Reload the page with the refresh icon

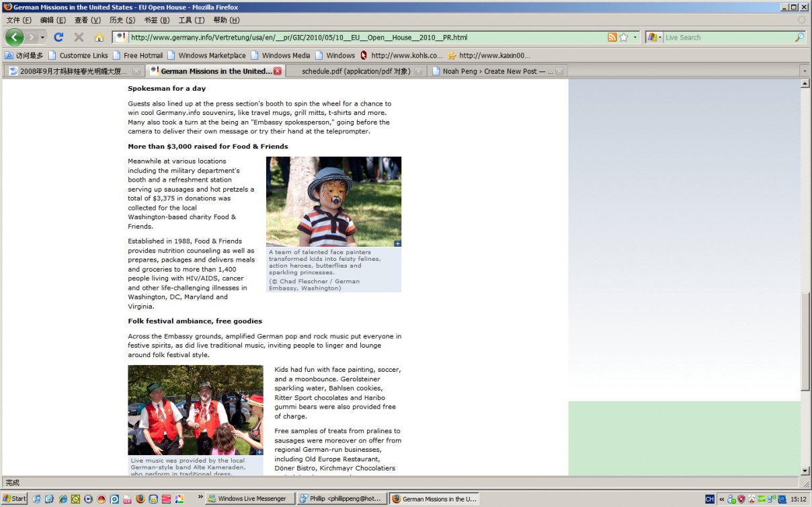tap(58, 38)
